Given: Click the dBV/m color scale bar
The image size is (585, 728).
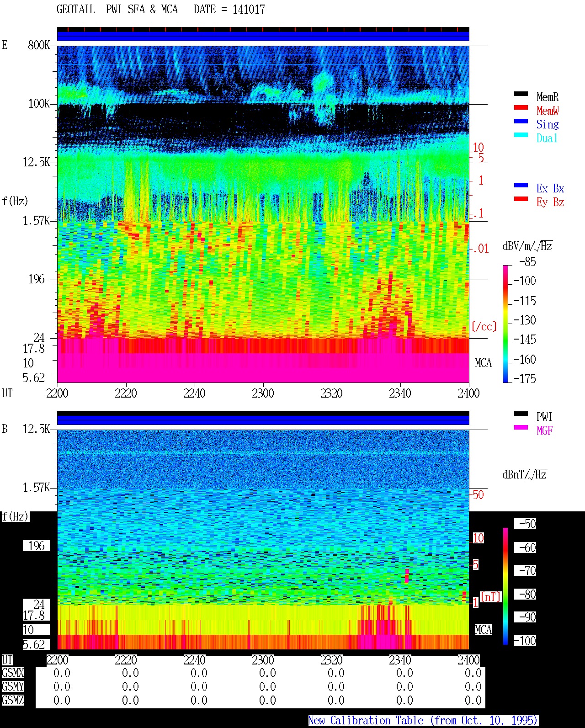Looking at the screenshot, I should click(505, 324).
